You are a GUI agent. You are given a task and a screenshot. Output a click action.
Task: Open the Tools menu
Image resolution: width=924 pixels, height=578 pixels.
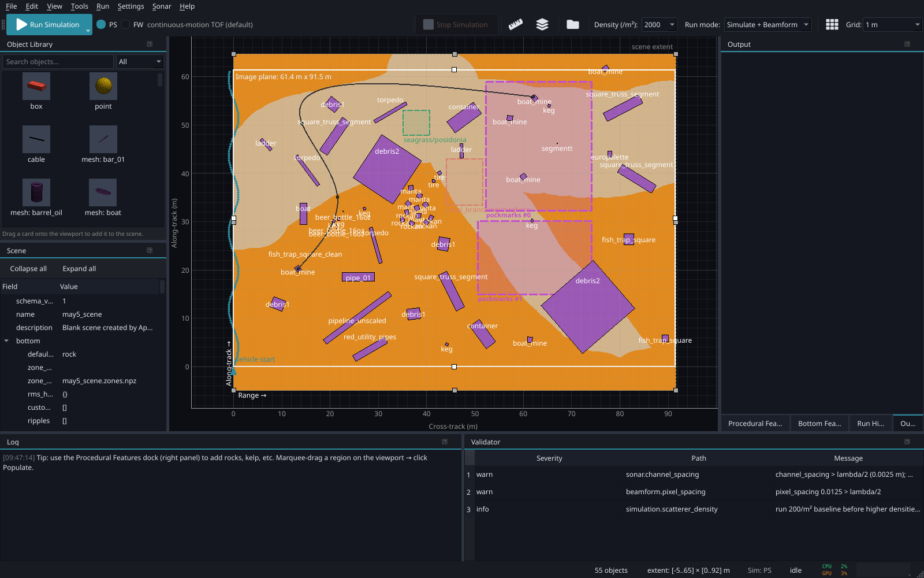point(79,6)
